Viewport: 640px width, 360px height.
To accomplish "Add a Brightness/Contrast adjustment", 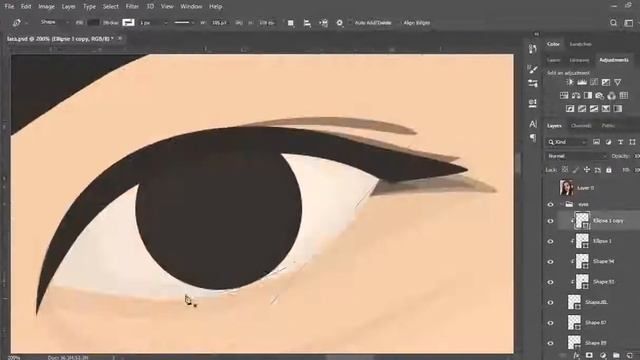I will 570,82.
